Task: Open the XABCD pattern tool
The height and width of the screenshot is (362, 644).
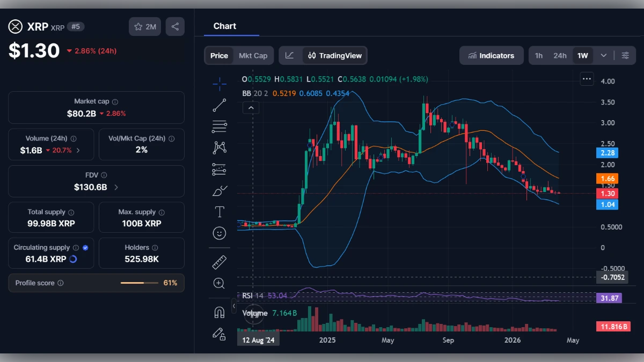Action: (219, 147)
